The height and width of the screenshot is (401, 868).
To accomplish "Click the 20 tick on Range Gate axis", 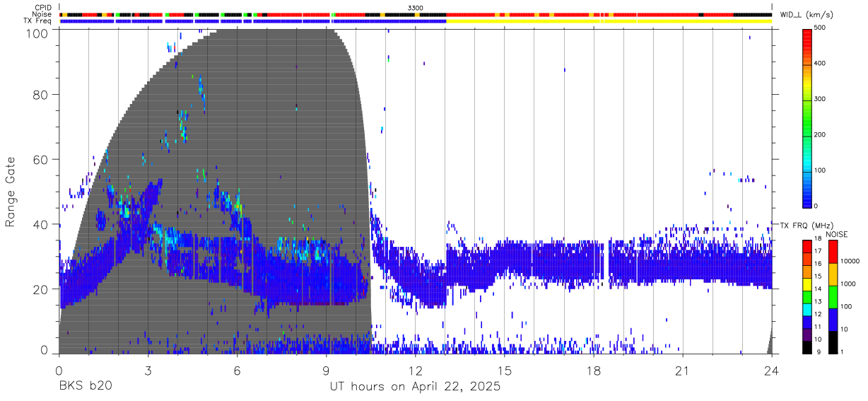I will point(42,289).
